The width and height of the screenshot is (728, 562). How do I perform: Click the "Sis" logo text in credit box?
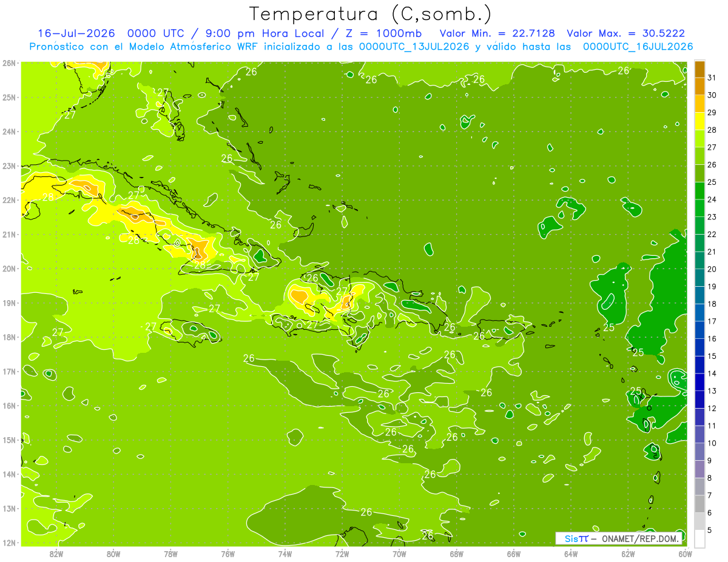(x=571, y=538)
